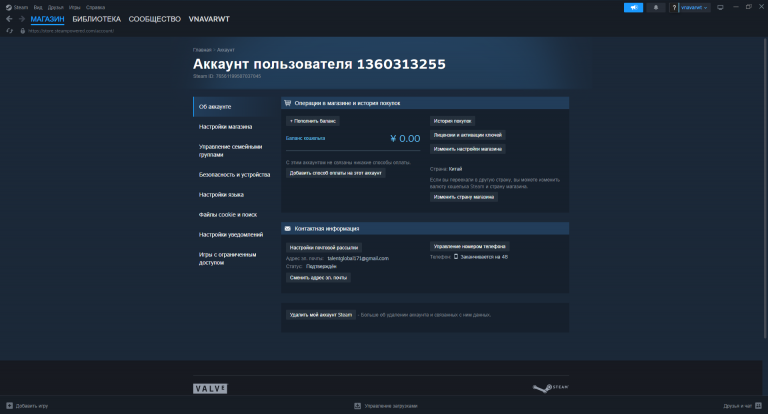Open Настройки уведомлений in sidebar
The width and height of the screenshot is (768, 414).
tap(234, 235)
